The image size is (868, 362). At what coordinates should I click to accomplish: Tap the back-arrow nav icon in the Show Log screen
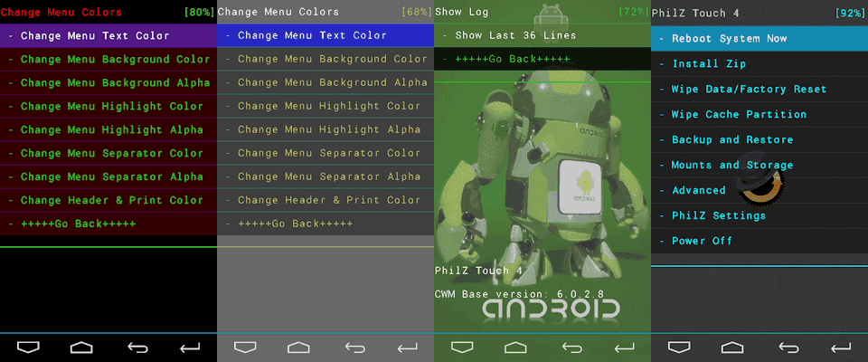pyautogui.click(x=571, y=348)
